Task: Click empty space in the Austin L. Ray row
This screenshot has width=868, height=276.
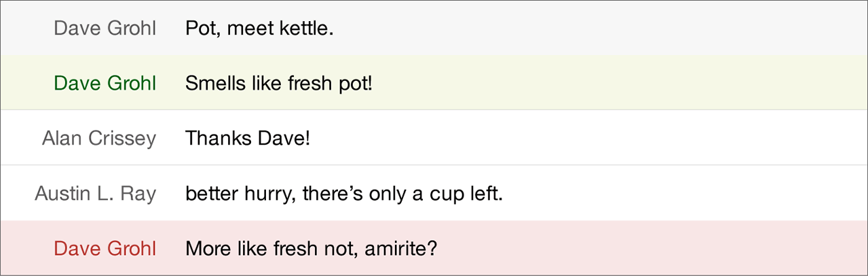Action: [679, 194]
